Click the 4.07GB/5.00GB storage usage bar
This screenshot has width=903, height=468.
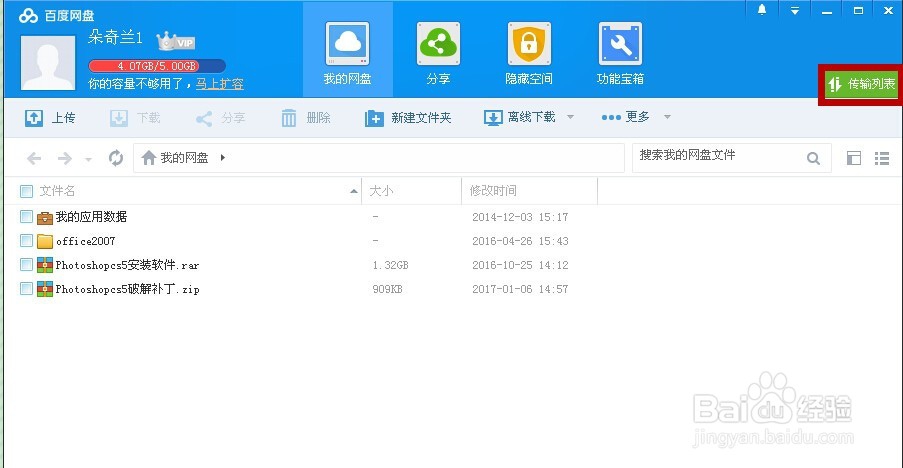(157, 66)
